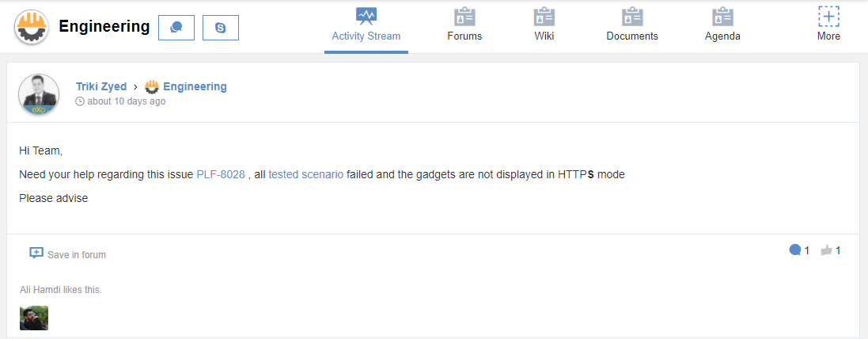The image size is (868, 339).
Task: Switch to the Forums tab
Action: (464, 36)
